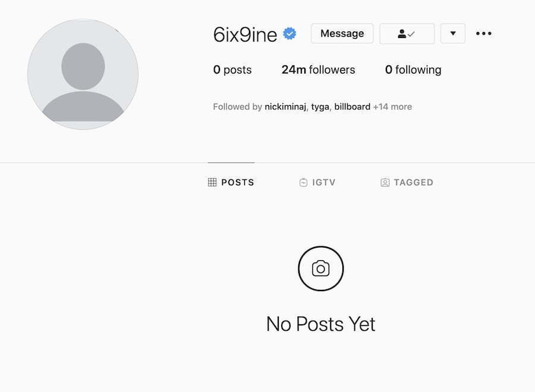Open the default profile picture

83,74
